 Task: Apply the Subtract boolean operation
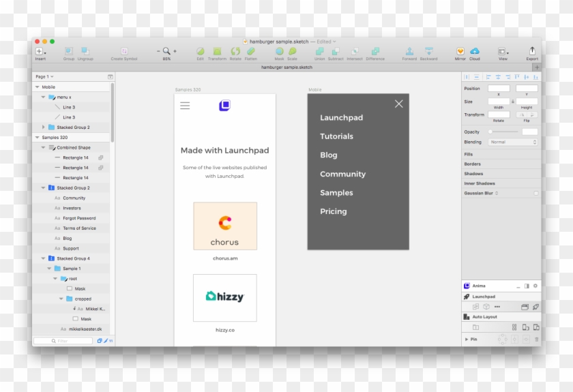pos(336,51)
